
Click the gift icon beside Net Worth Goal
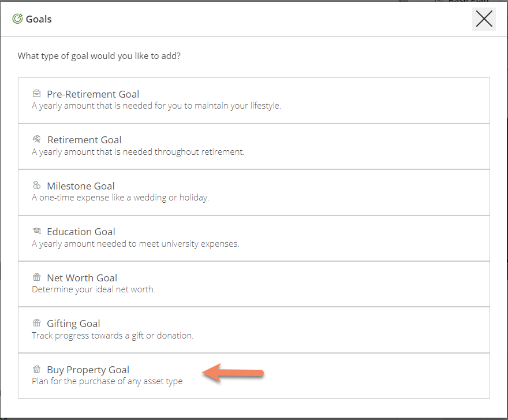coord(37,277)
